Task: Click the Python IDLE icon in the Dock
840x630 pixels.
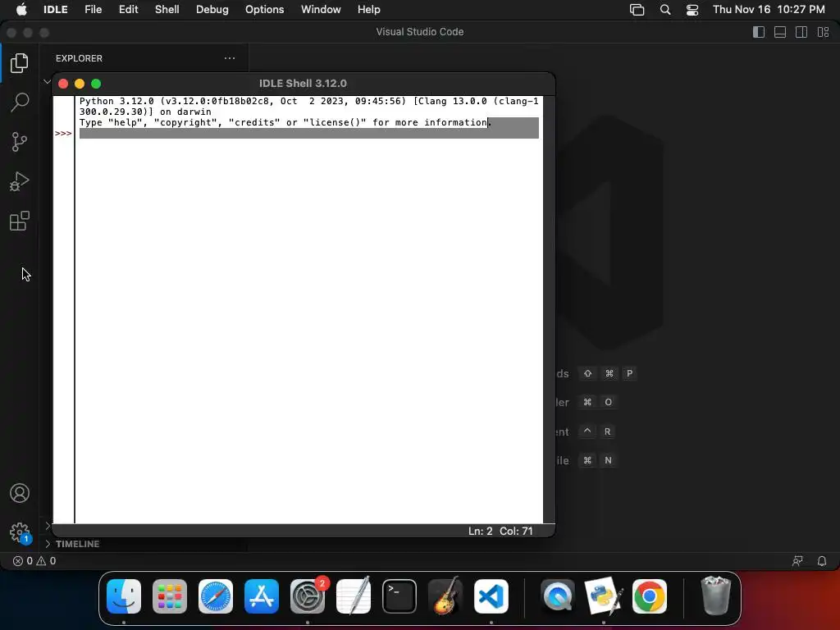Action: point(603,596)
